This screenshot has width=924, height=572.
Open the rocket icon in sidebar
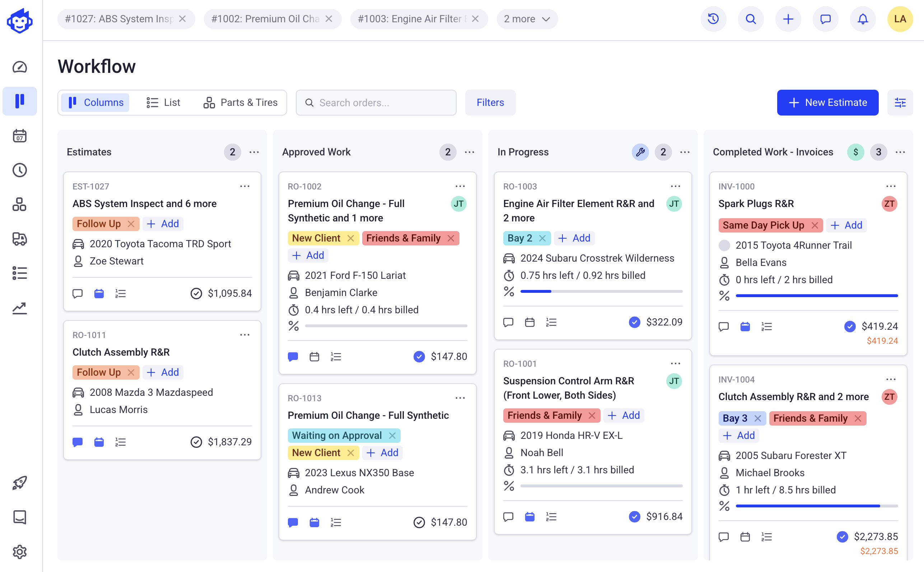tap(20, 483)
